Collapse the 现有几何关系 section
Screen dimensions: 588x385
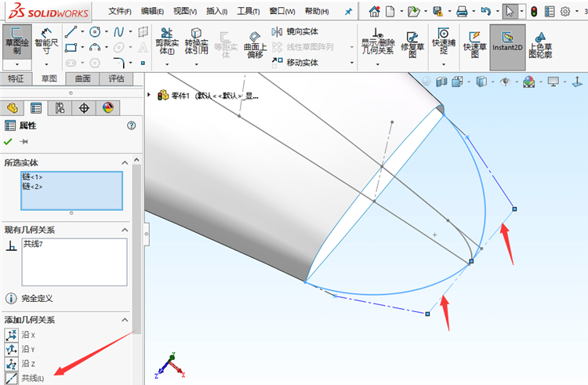(x=125, y=230)
